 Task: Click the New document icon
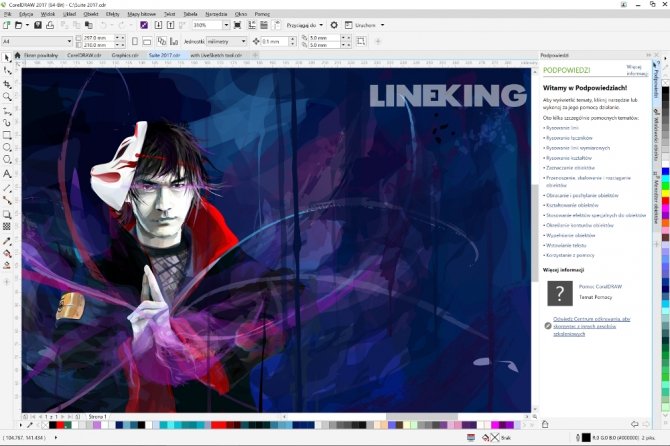pos(6,25)
